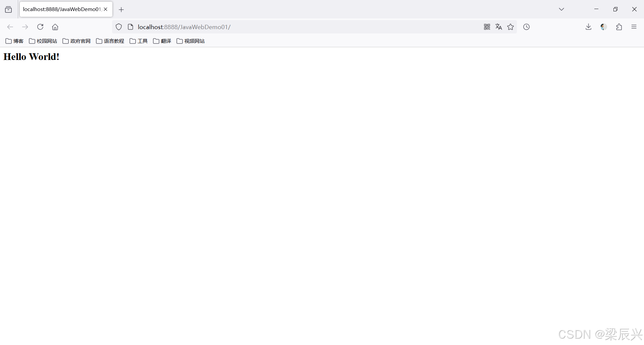
Task: Open the extensions puzzle icon
Action: pyautogui.click(x=619, y=27)
